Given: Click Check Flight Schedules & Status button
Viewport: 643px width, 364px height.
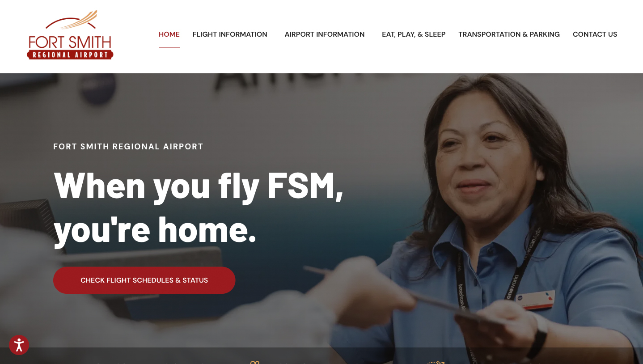Looking at the screenshot, I should (144, 280).
